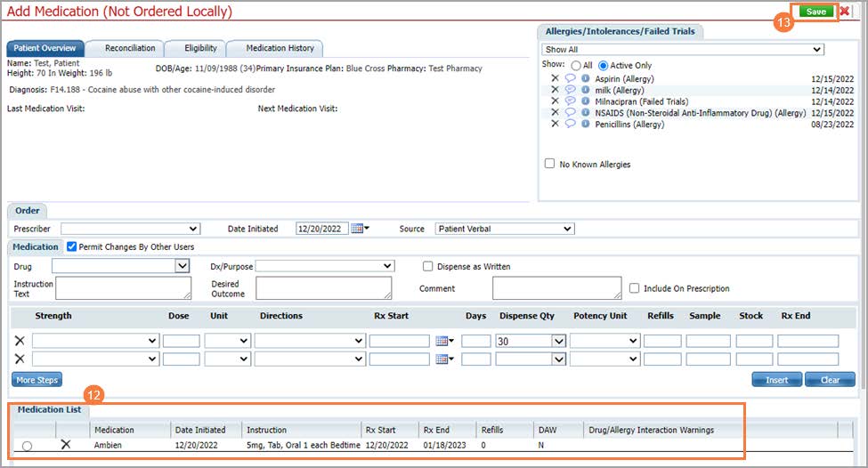This screenshot has height=468, width=868.
Task: Check Include On Prescription
Action: point(635,288)
